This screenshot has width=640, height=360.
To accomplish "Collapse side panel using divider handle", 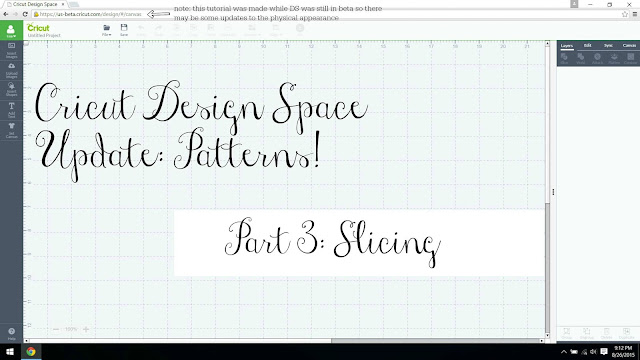I will tap(553, 191).
